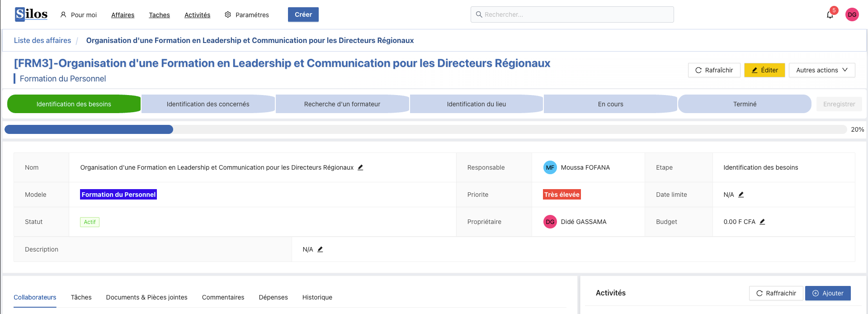Select the Recherche d'un formateur stage

342,104
